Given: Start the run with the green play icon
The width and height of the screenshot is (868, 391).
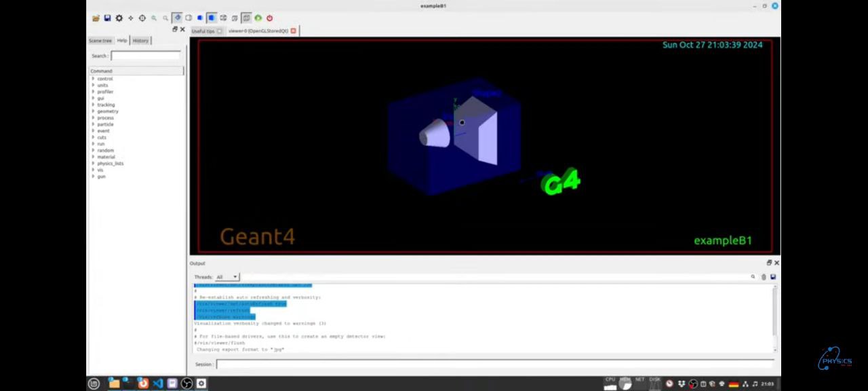Looking at the screenshot, I should point(258,18).
